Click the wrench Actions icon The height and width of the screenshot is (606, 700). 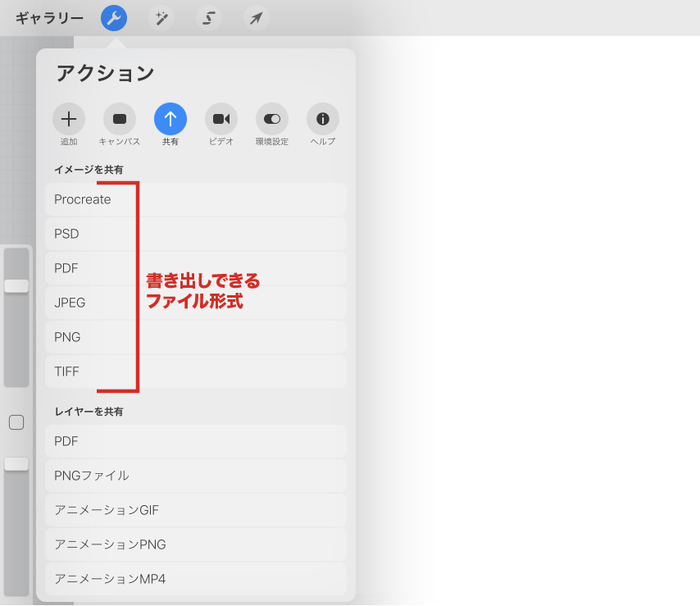(x=114, y=18)
